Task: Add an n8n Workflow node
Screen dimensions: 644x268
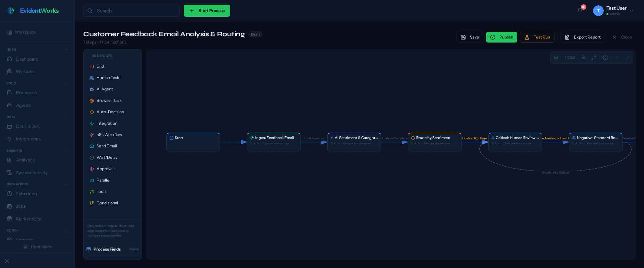Action: tap(113, 135)
